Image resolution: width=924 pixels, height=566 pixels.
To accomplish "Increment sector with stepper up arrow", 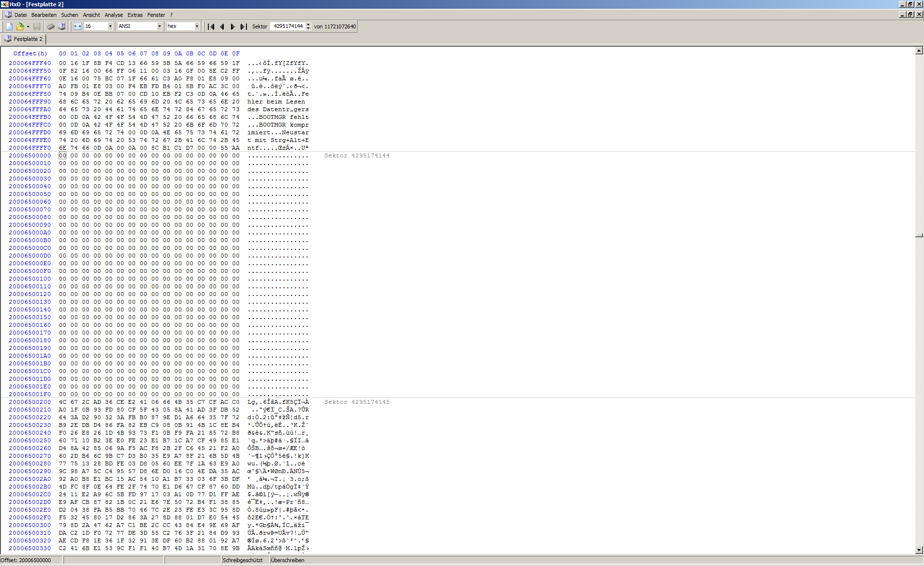I will coord(308,25).
